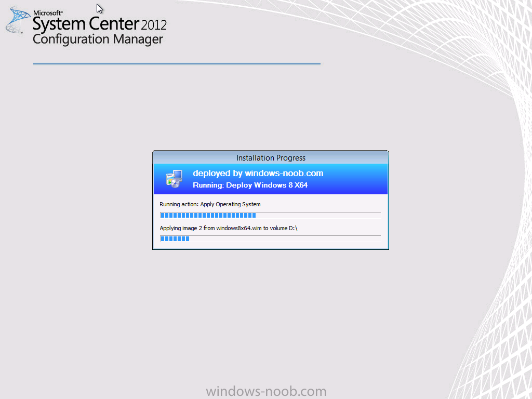Click the 'Running: Deploy Windows 8 X64' text
532x399 pixels.
[x=250, y=185]
